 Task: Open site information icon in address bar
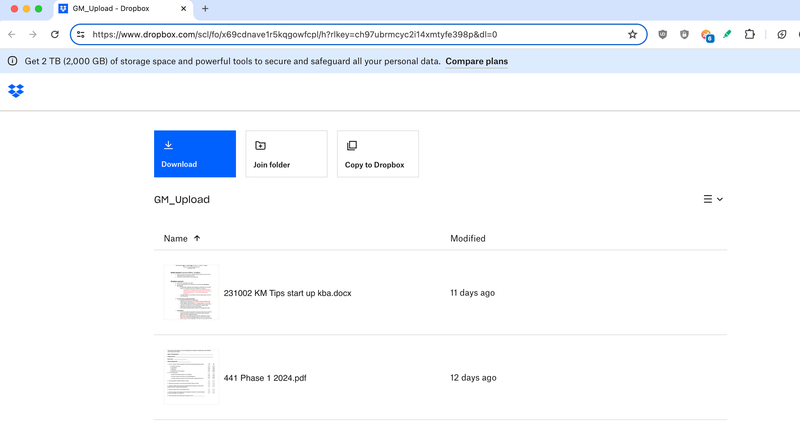[x=81, y=34]
